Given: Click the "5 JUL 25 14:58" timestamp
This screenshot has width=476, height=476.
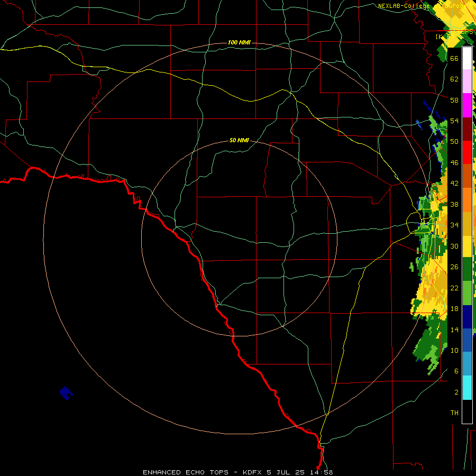Looking at the screenshot, I should pos(300,472).
